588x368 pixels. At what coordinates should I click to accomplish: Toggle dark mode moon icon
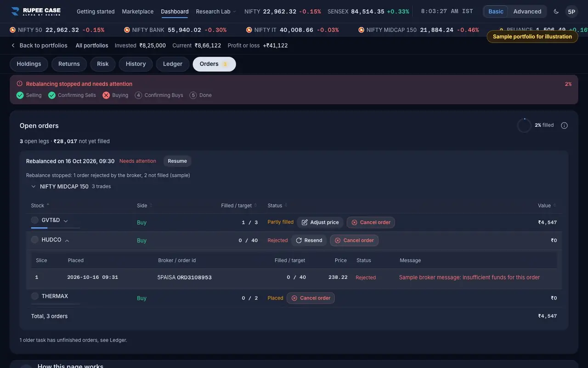tap(556, 11)
